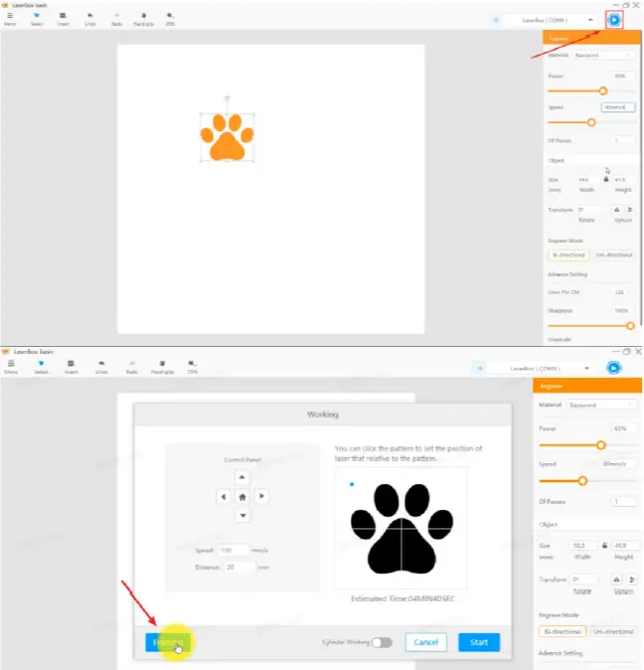The image size is (644, 670).
Task: Move laser up with Control Panel arrow
Action: click(242, 477)
